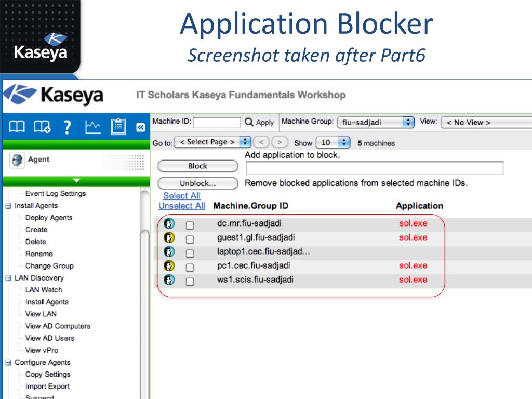Collapse the navigation panel with double-arrow icon
The image size is (532, 399).
point(140,127)
